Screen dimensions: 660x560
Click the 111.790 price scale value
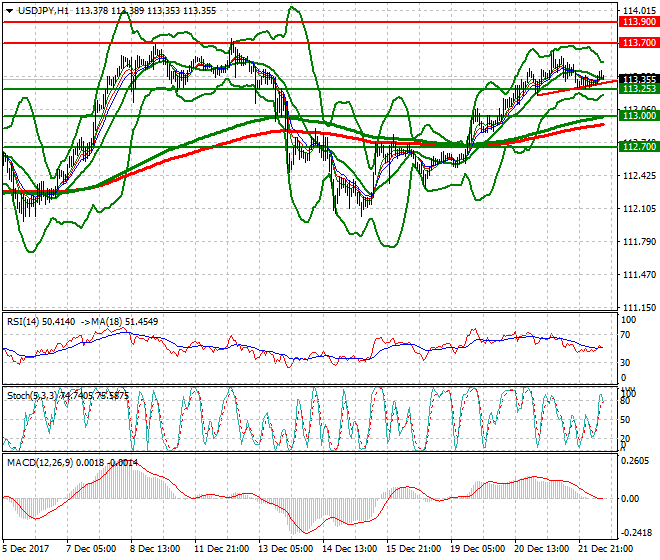pyautogui.click(x=636, y=241)
